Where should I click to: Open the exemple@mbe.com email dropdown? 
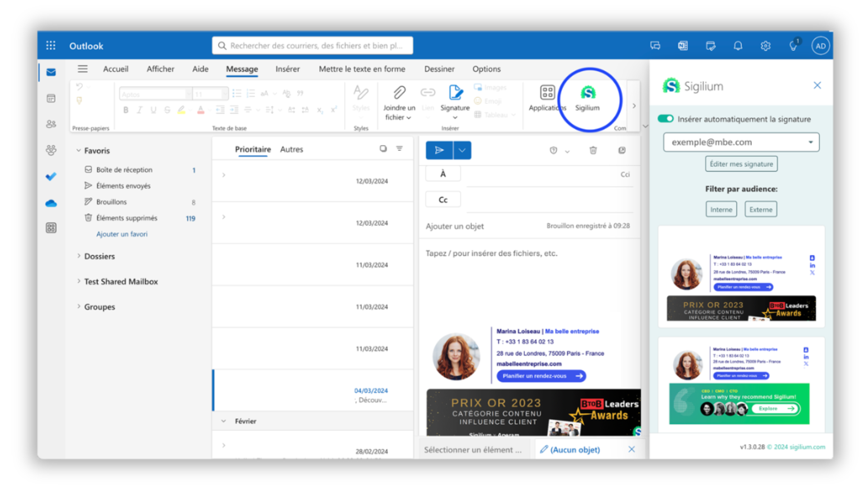pyautogui.click(x=810, y=142)
